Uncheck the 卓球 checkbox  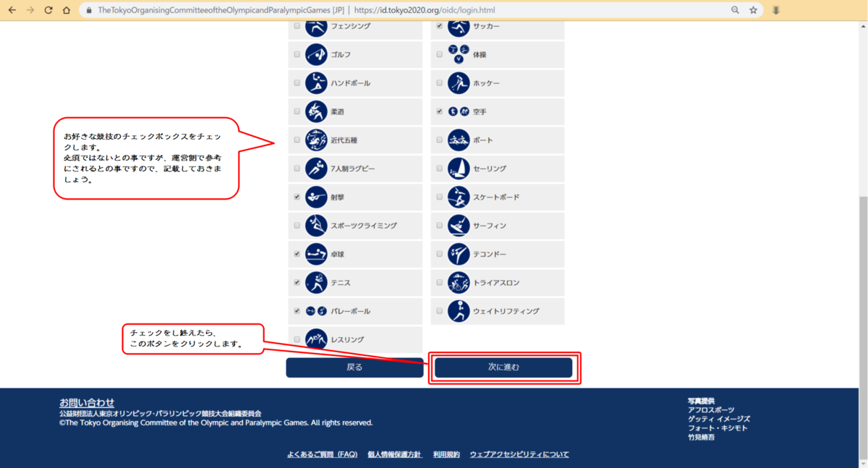click(x=297, y=254)
